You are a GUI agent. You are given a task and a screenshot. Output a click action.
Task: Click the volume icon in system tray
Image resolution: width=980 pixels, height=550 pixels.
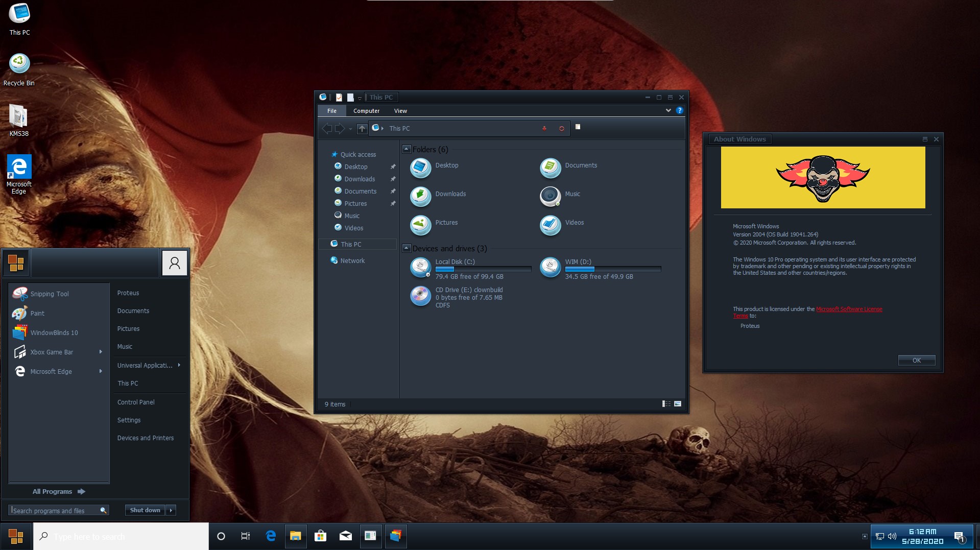point(892,536)
